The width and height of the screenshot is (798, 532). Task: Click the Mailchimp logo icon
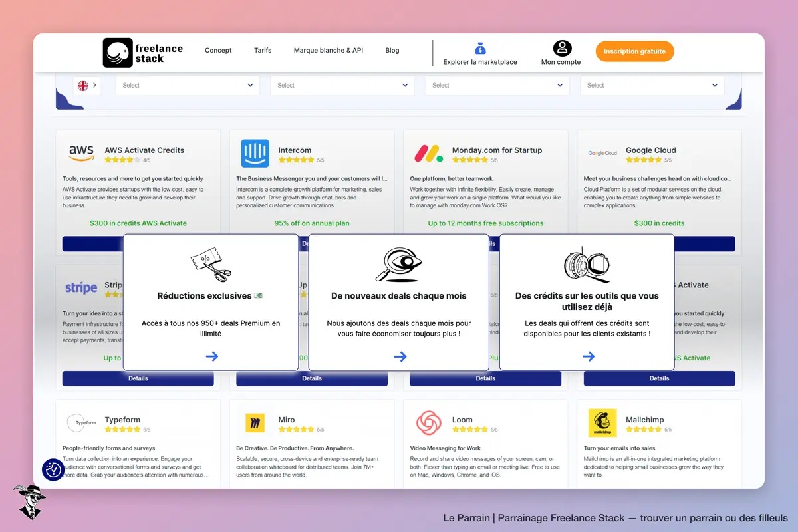[x=602, y=423]
